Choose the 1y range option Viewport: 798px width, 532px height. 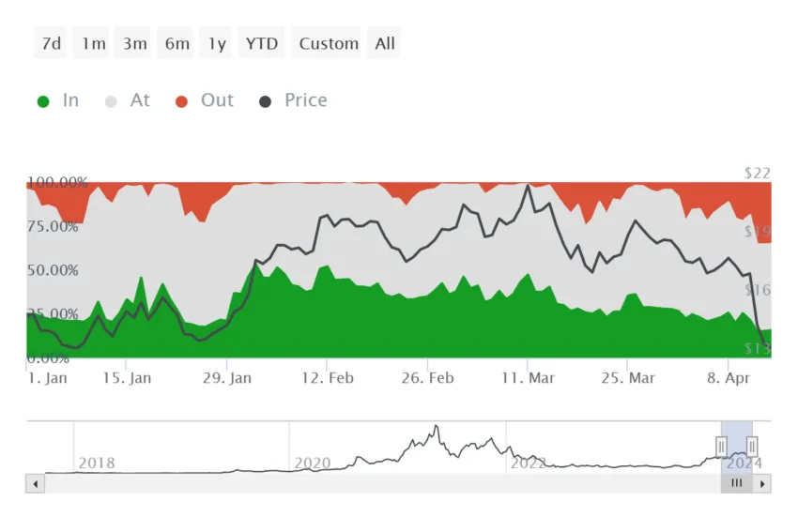click(x=216, y=43)
